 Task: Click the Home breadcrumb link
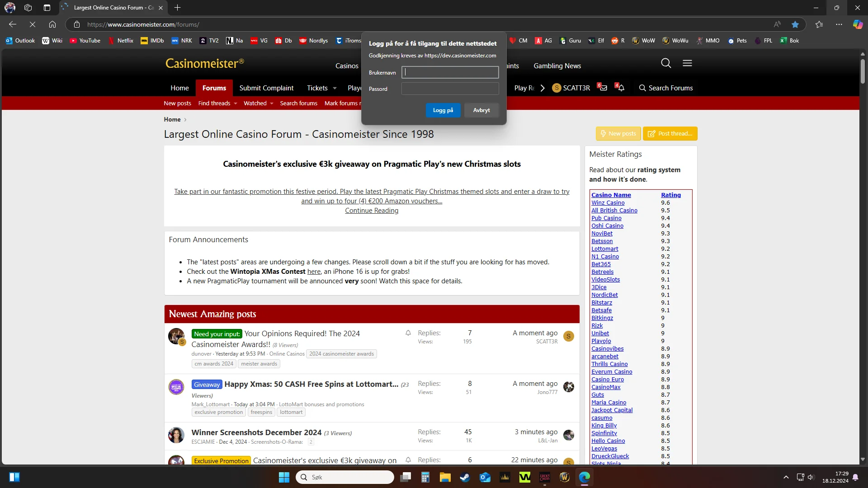click(x=172, y=119)
